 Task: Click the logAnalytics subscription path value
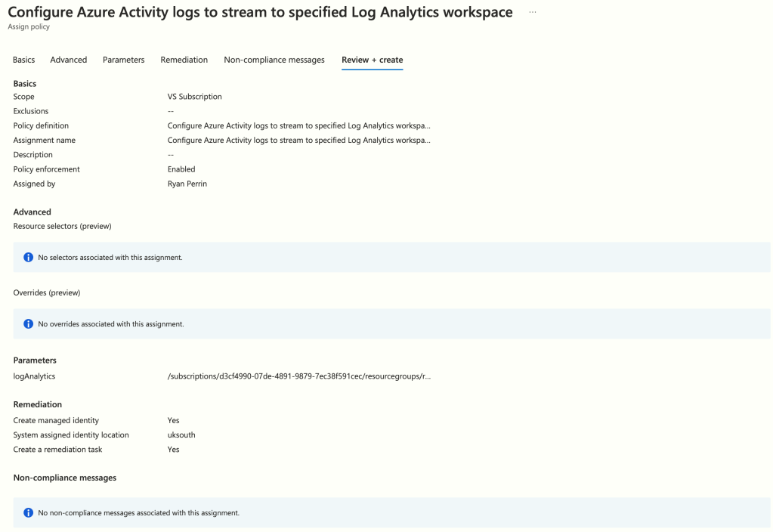(x=300, y=376)
